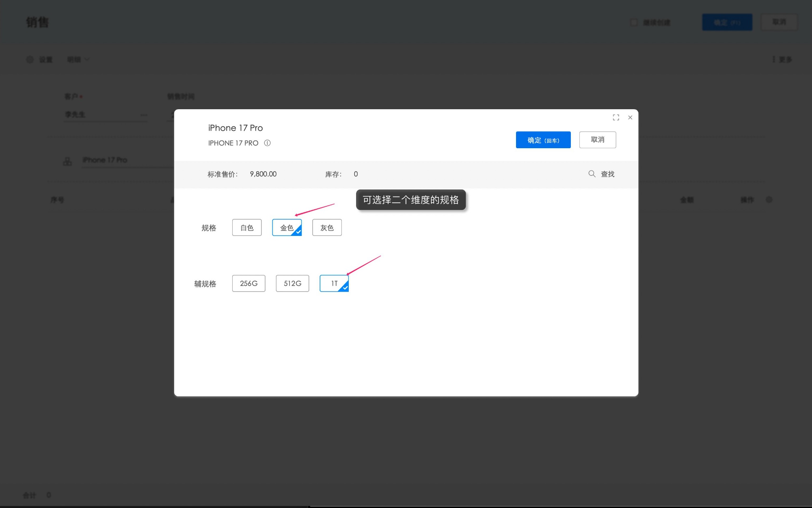The image size is (812, 508).
Task: Click the background iPhone 17 Pro product field
Action: pyautogui.click(x=128, y=160)
